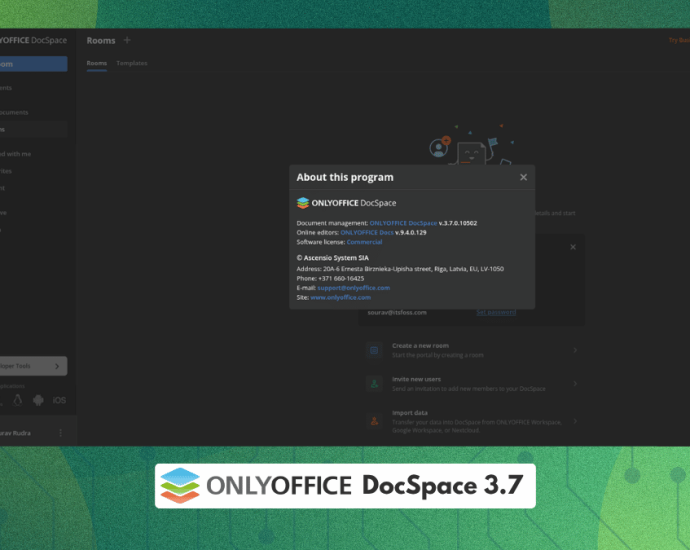Select the Rooms tab
Viewport: 690px width, 550px height.
pyautogui.click(x=96, y=63)
